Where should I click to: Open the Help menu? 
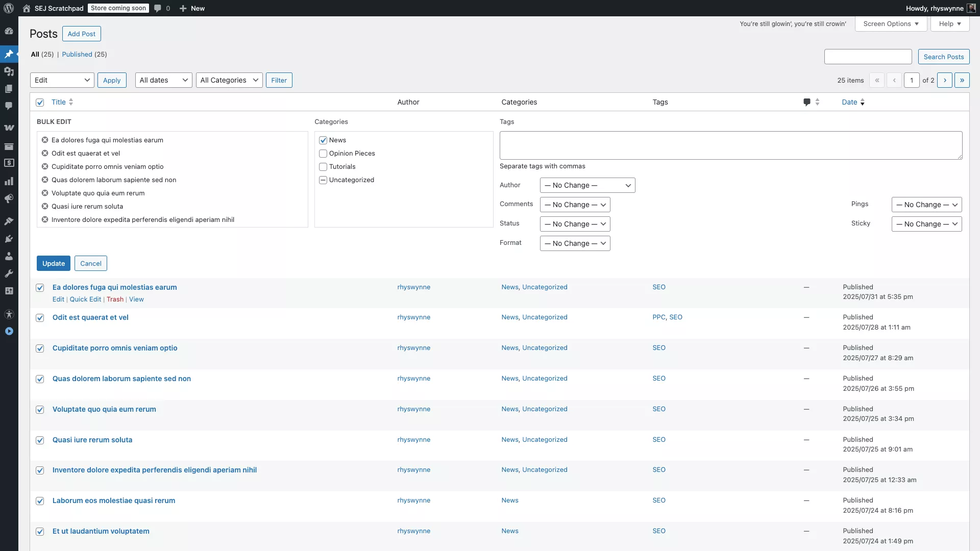pyautogui.click(x=949, y=23)
